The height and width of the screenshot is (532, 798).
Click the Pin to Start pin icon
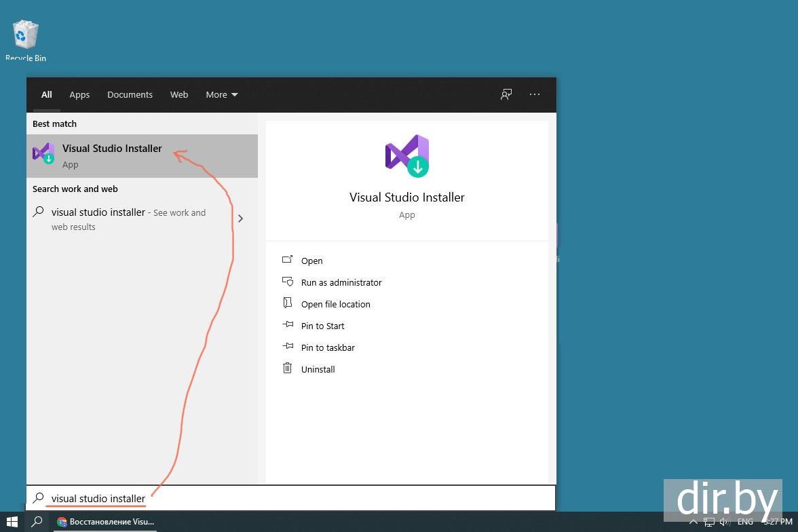pos(288,324)
